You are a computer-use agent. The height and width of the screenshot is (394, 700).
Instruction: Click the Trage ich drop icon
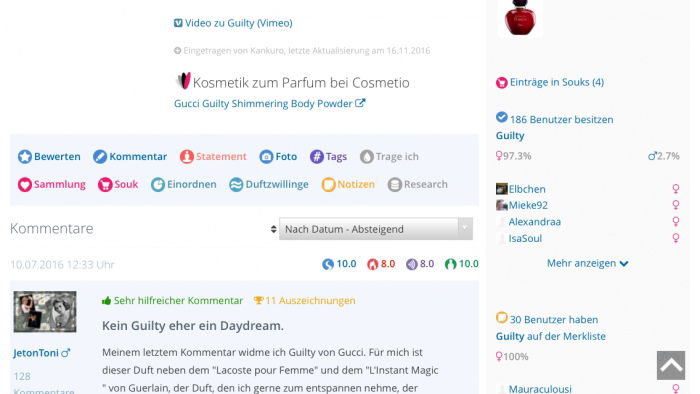367,157
